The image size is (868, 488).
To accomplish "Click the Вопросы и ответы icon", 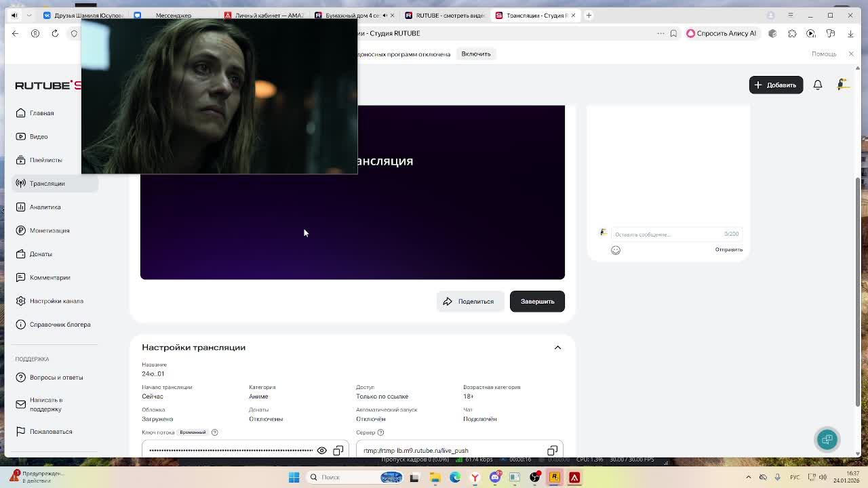I will point(21,378).
